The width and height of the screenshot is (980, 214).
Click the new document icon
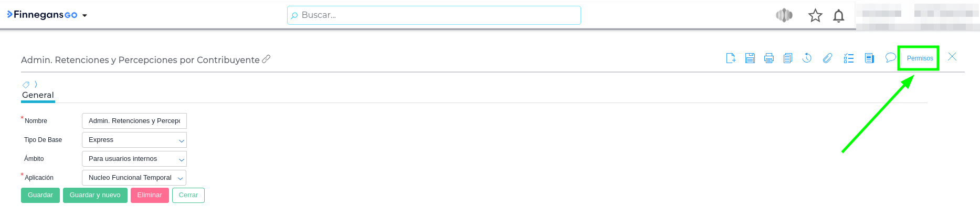731,58
